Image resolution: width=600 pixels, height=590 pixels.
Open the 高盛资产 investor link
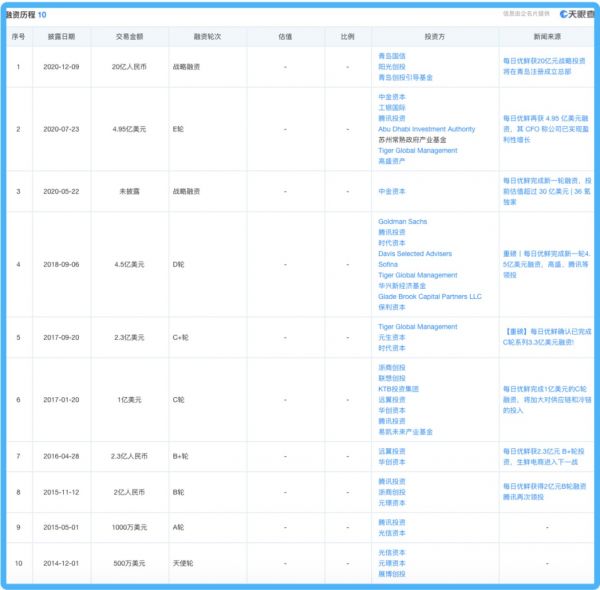(x=392, y=161)
